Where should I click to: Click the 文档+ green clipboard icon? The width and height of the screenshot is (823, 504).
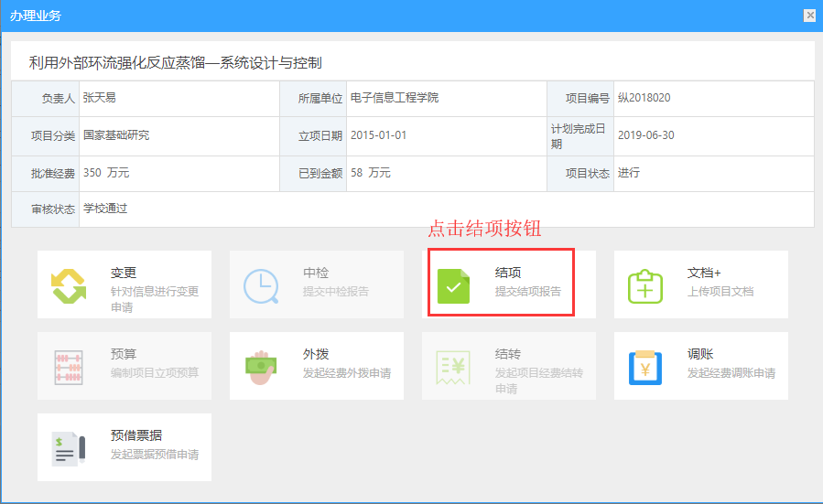tap(645, 285)
